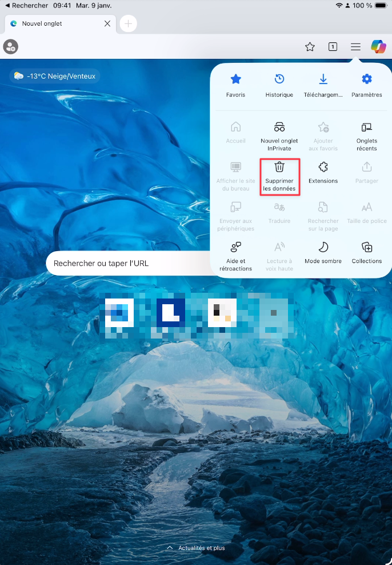
Task: Open the profile account icon
Action: 10,46
